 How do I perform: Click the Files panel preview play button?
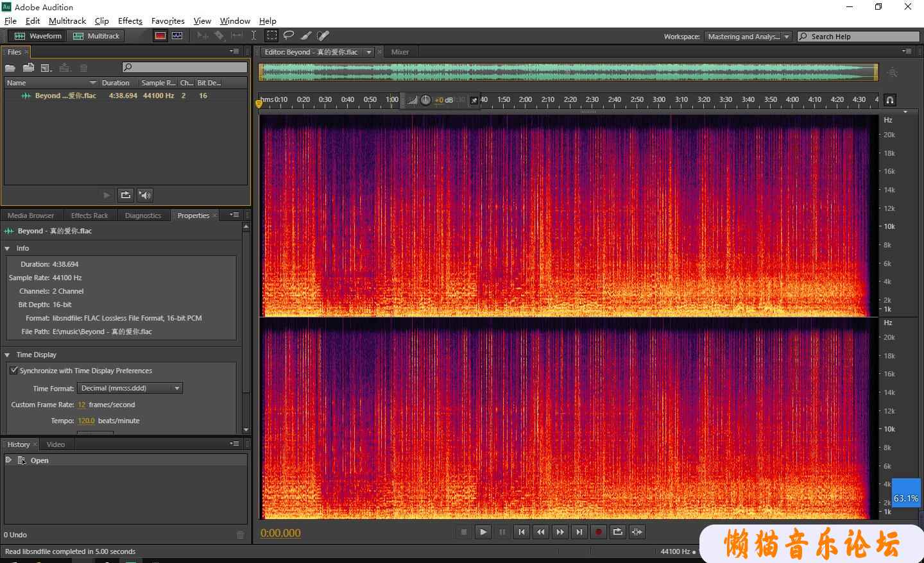[x=107, y=195]
